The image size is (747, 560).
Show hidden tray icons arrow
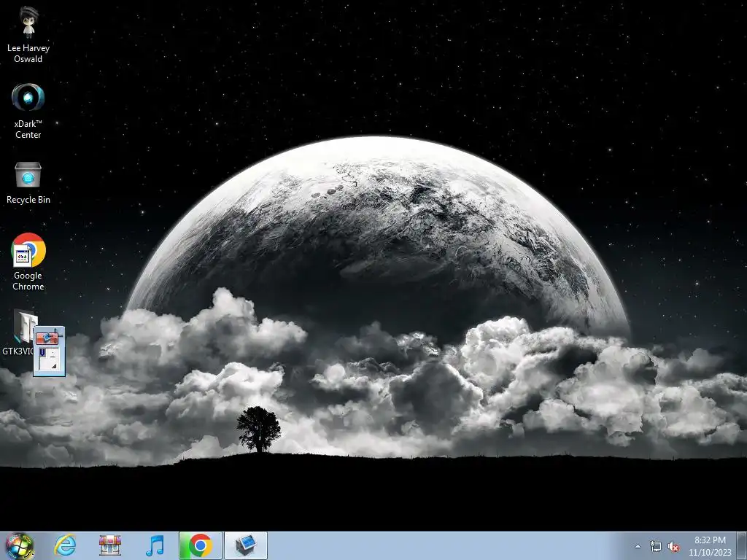pos(638,546)
